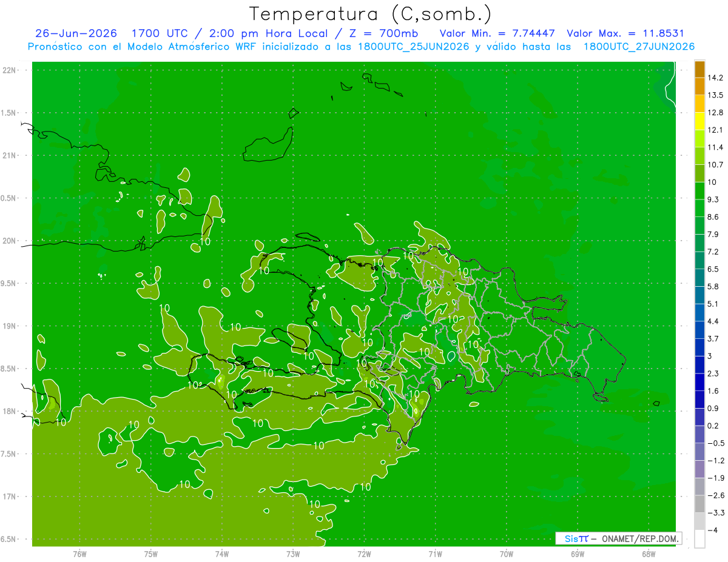728x562 pixels.
Task: Select the '1800UTC_27JUN2026' valid-until timestamp
Action: (x=639, y=47)
